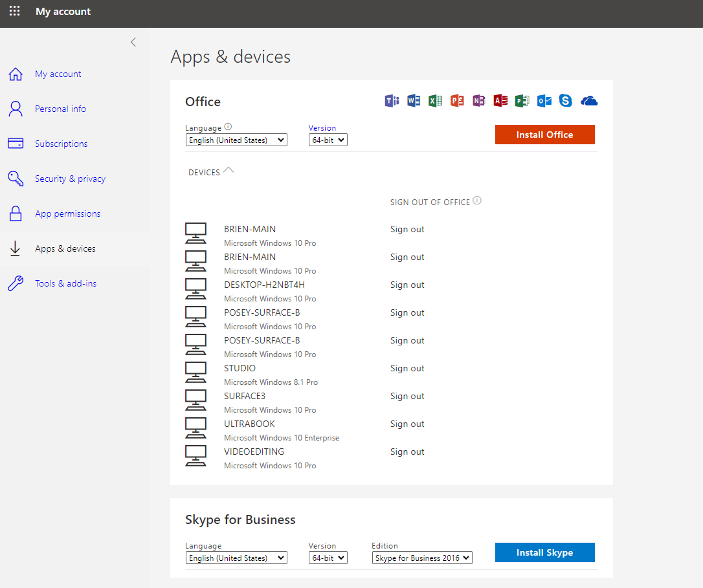The width and height of the screenshot is (703, 588).
Task: Click the OneDrive cloud icon
Action: [x=589, y=102]
